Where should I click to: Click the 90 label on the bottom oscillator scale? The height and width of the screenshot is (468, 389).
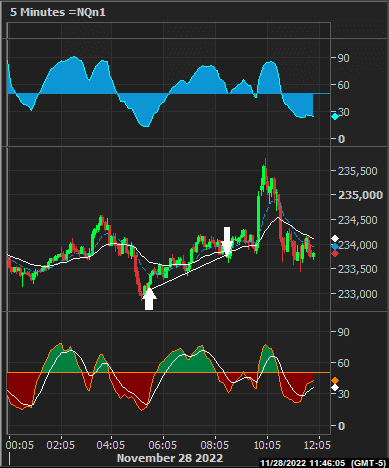coord(343,332)
